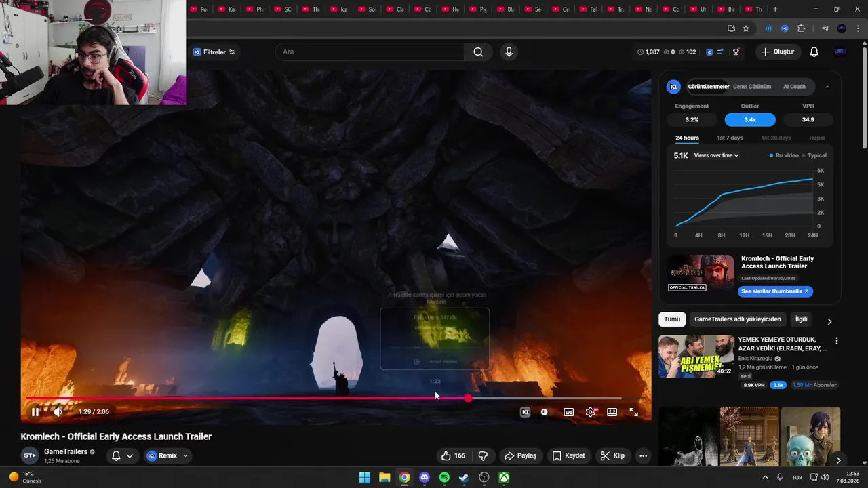Select the 3.4x Outlier metric
868x488 pixels.
tap(750, 119)
